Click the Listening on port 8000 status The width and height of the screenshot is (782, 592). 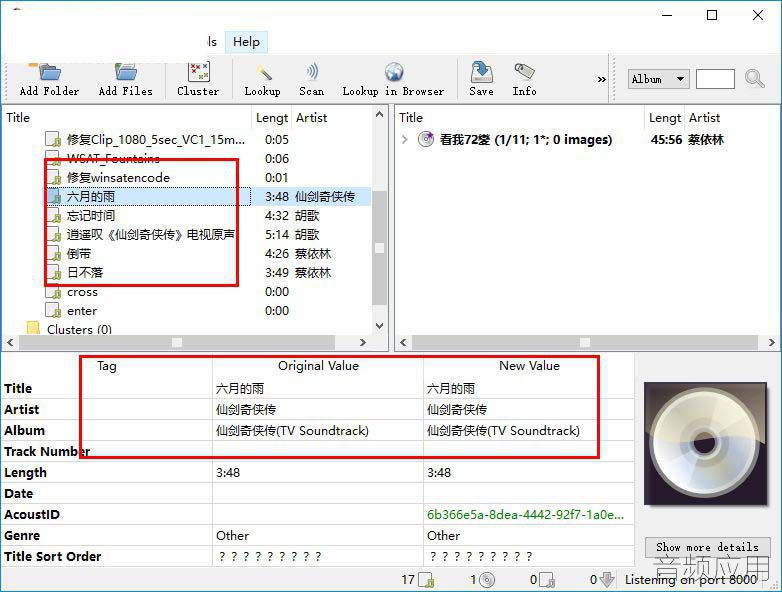click(x=691, y=580)
